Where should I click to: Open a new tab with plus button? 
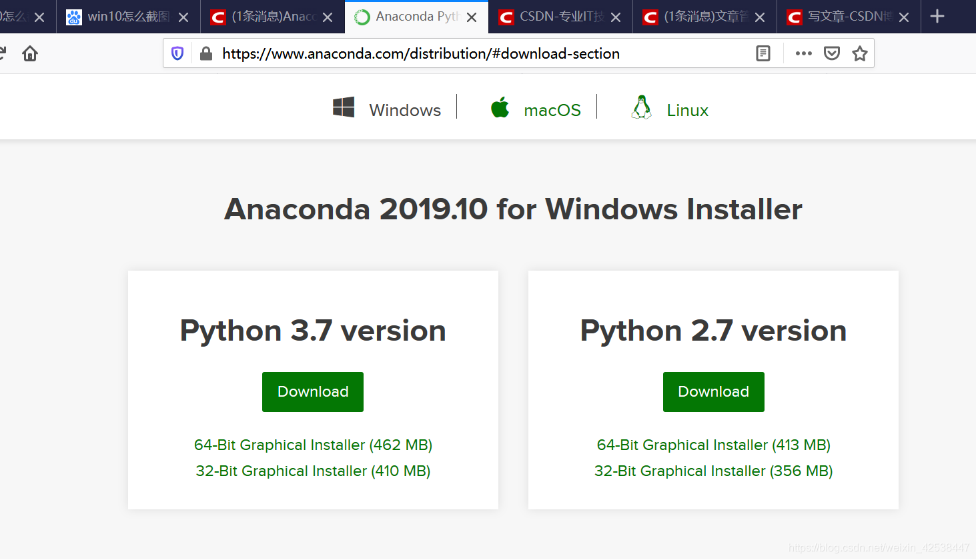[x=937, y=16]
